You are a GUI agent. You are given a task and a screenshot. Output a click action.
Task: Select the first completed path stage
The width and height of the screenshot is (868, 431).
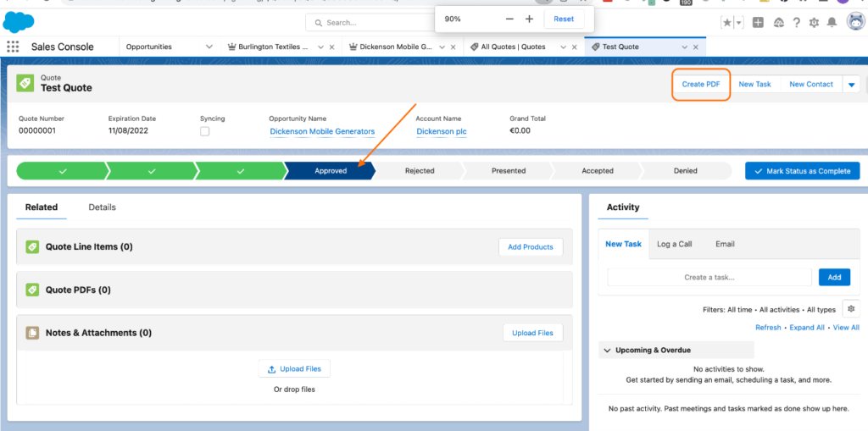62,171
